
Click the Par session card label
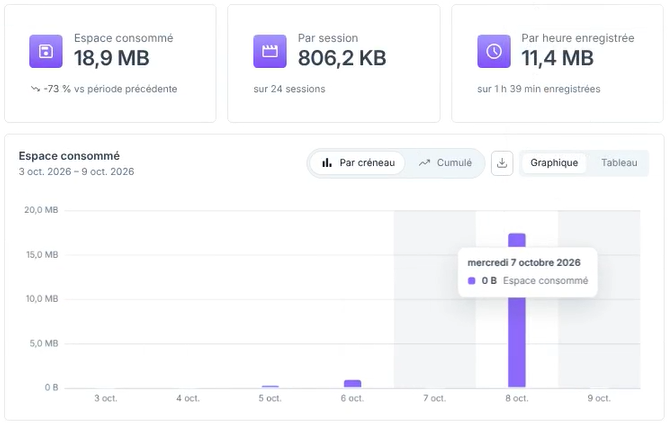[328, 38]
